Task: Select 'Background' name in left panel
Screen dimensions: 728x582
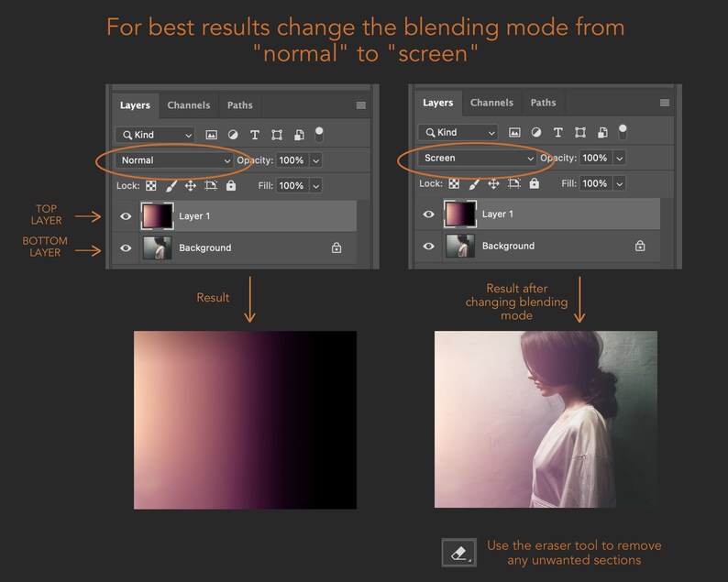Action: click(205, 247)
